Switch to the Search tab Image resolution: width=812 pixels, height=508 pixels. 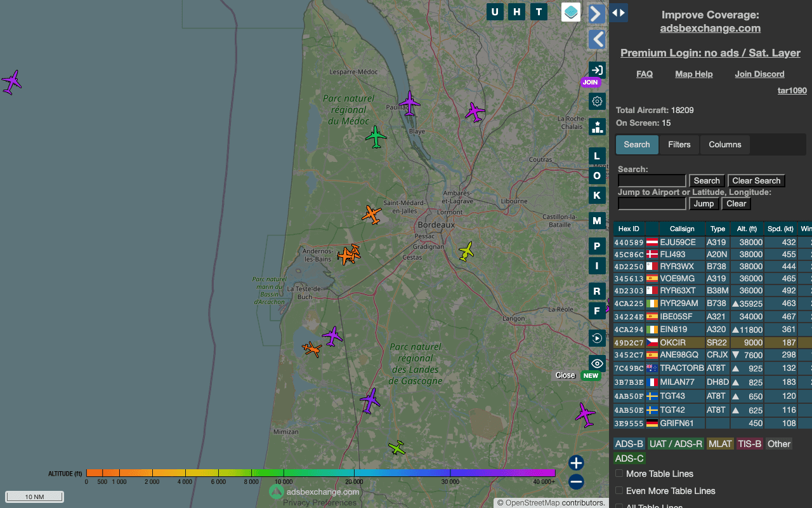(x=637, y=144)
